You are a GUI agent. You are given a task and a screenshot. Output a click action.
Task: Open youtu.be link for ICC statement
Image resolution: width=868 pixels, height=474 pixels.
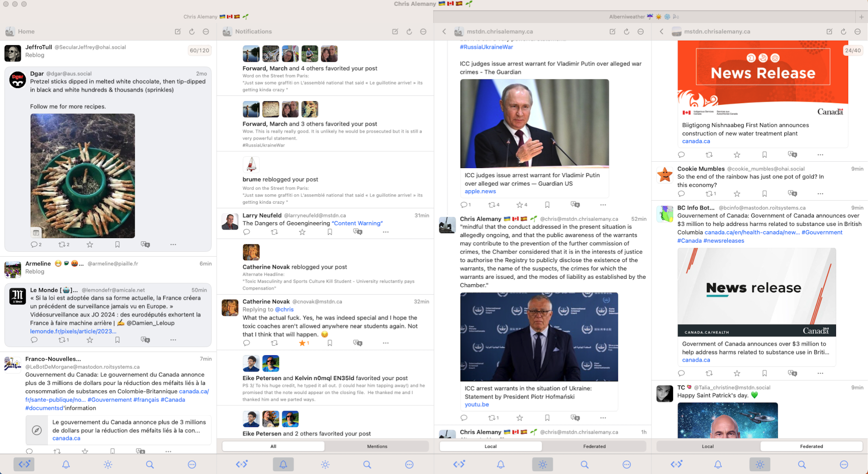[476, 405]
